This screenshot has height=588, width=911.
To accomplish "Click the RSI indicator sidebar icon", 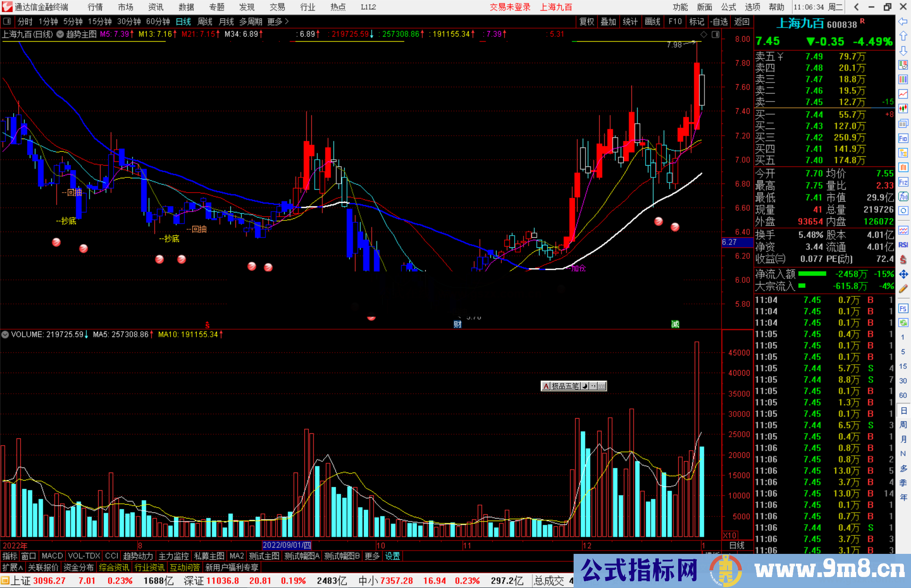I will pyautogui.click(x=903, y=245).
